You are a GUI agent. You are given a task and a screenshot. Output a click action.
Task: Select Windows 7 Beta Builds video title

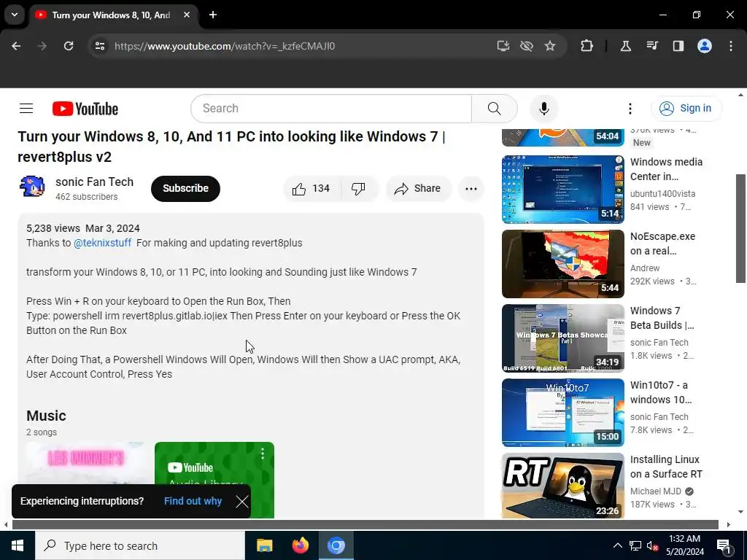pos(662,318)
